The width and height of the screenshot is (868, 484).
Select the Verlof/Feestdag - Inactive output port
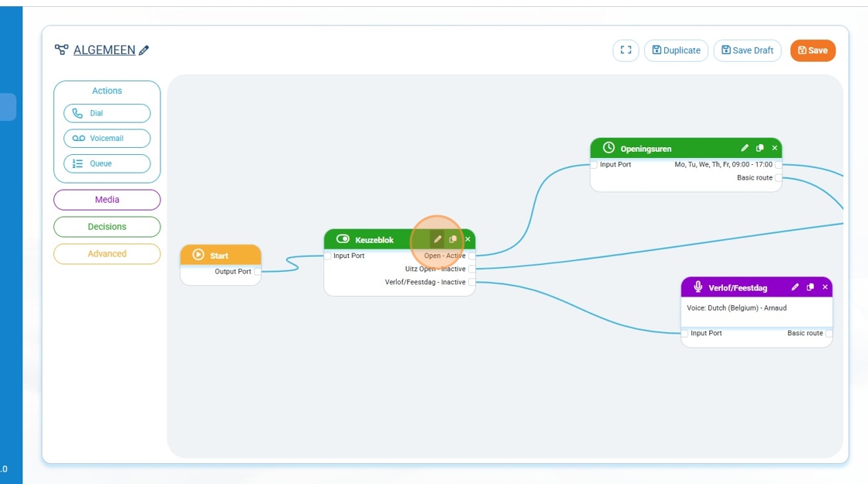click(472, 283)
